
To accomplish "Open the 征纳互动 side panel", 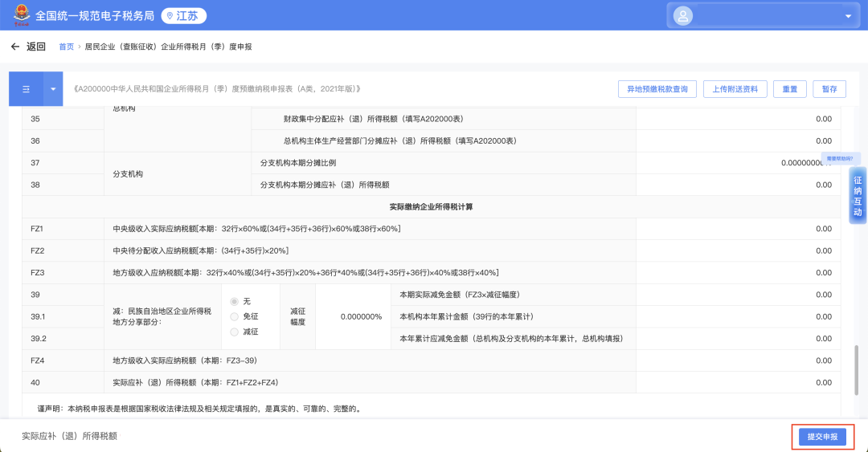I will point(858,197).
